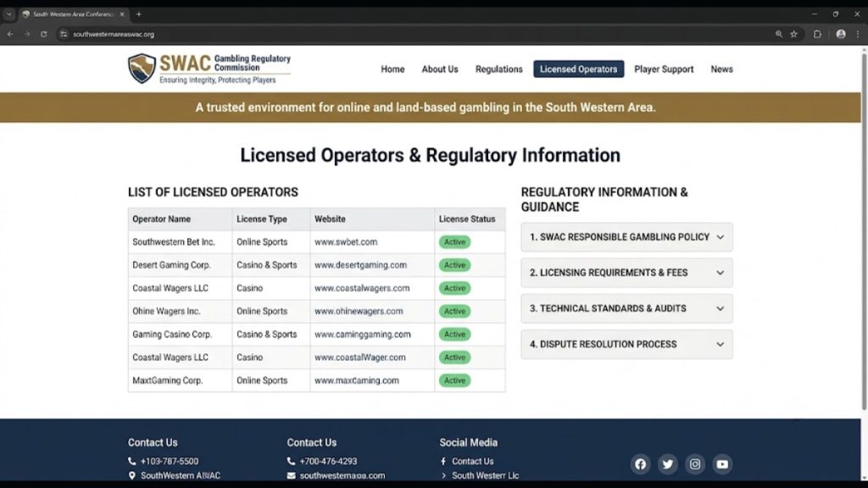Click the phone icon beside +103-787-5500
The image size is (868, 488).
coord(131,461)
